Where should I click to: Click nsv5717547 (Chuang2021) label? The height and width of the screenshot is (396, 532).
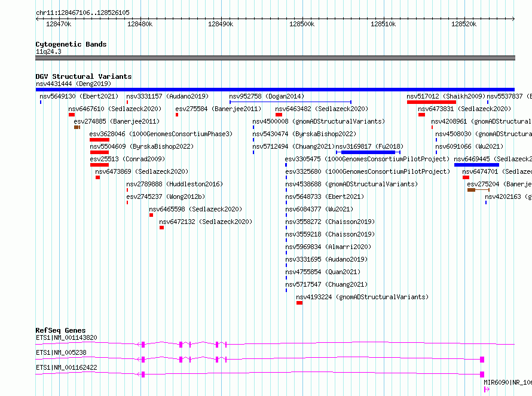pos(326,284)
